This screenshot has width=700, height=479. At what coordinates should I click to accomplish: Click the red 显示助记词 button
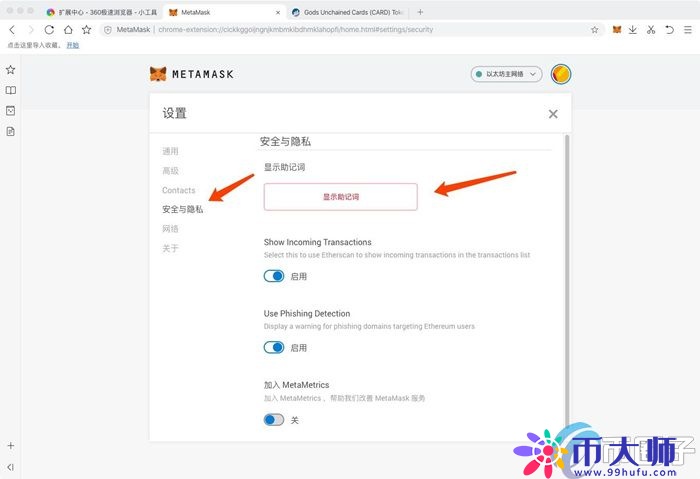tap(341, 196)
